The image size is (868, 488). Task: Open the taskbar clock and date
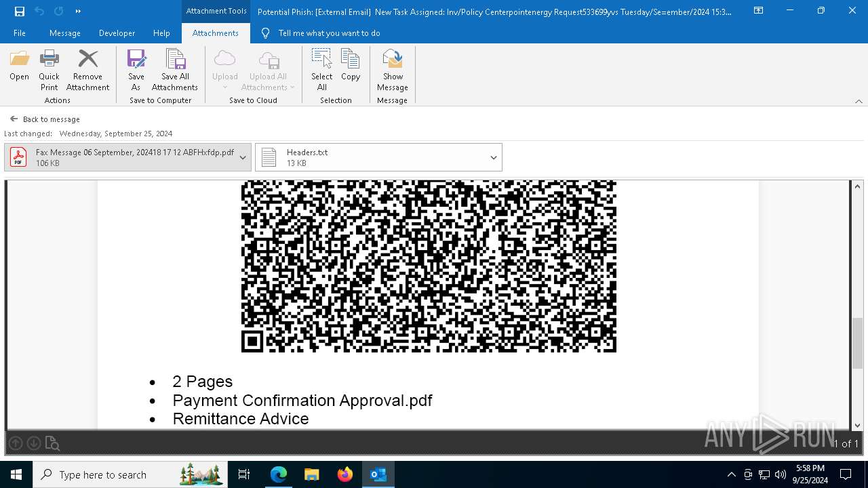[x=810, y=474]
